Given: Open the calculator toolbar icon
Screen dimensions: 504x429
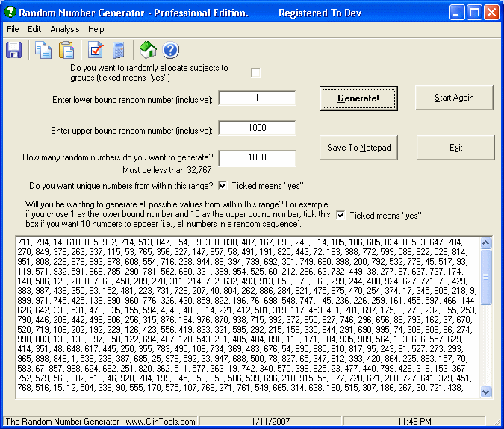Looking at the screenshot, I should coord(118,50).
